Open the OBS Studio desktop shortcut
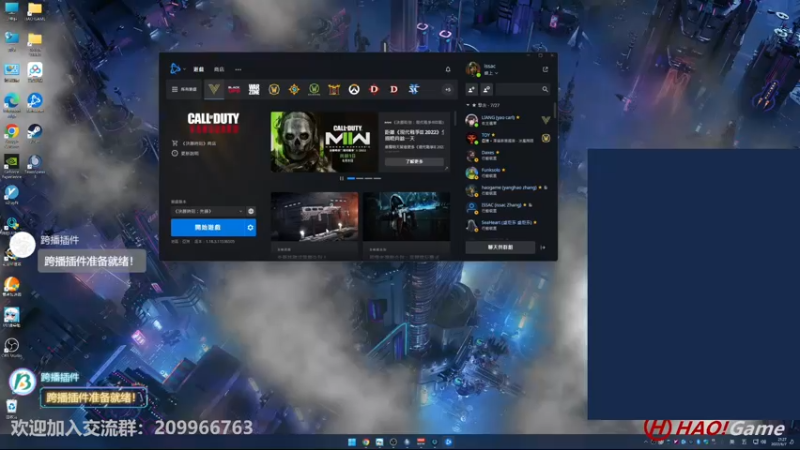 [12, 348]
